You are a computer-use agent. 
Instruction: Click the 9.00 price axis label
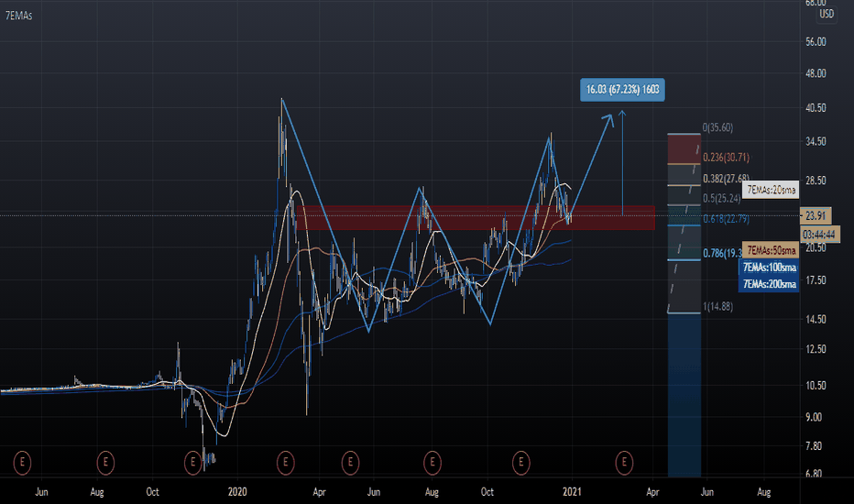(814, 417)
